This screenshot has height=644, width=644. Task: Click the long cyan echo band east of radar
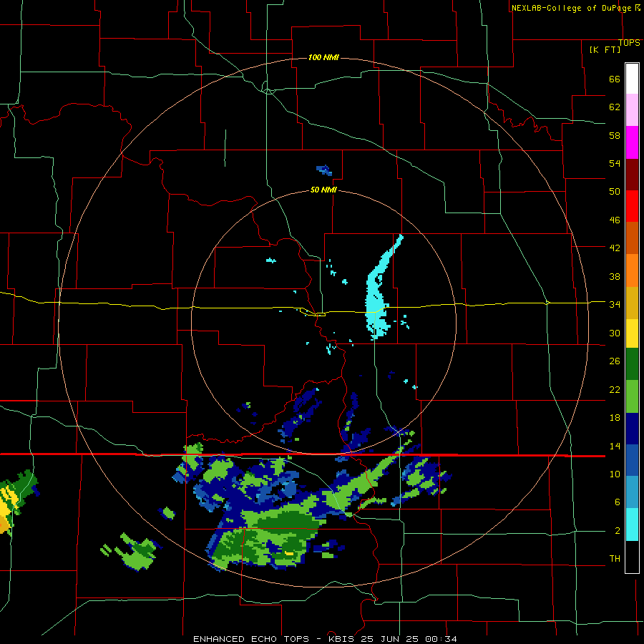[x=377, y=296]
